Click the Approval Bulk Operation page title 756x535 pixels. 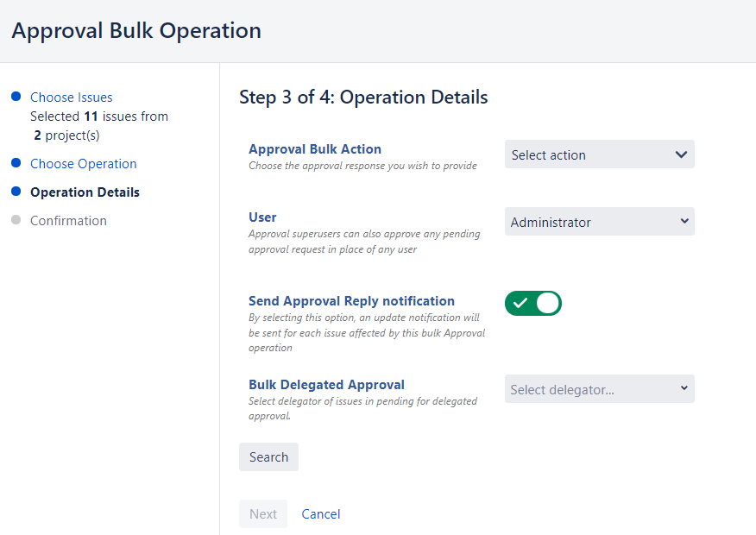(x=136, y=31)
